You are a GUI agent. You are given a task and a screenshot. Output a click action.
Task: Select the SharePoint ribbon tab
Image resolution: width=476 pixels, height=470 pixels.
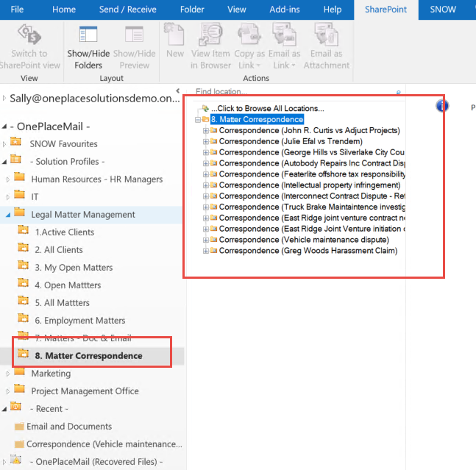coord(386,10)
